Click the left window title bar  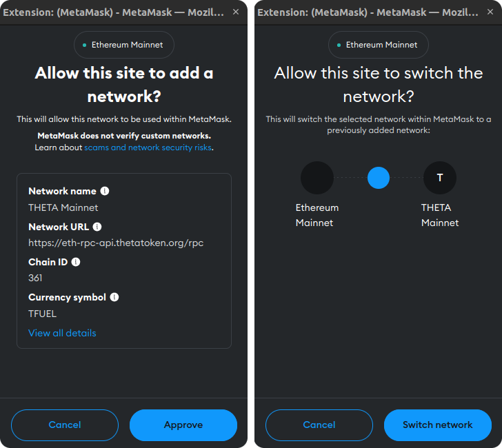tap(114, 12)
